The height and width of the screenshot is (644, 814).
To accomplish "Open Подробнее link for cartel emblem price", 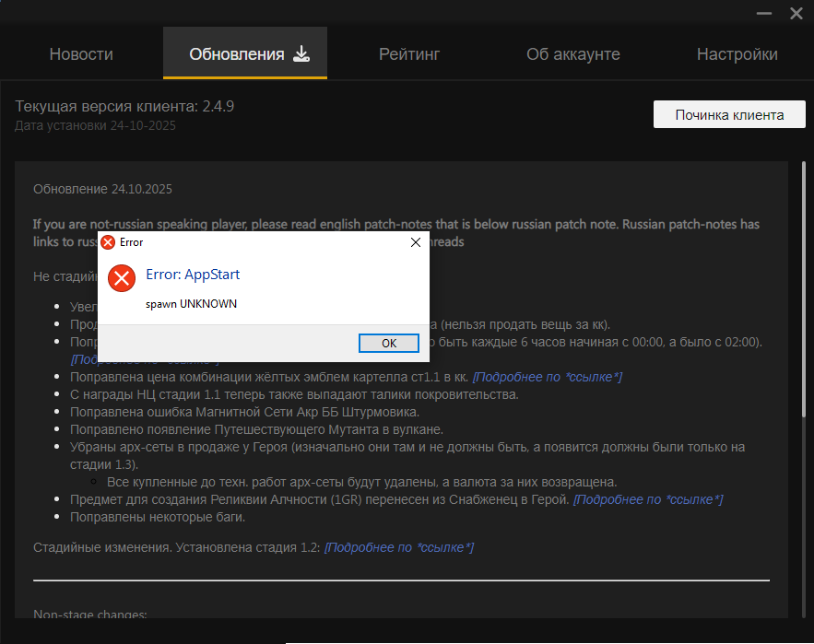I will click(548, 377).
